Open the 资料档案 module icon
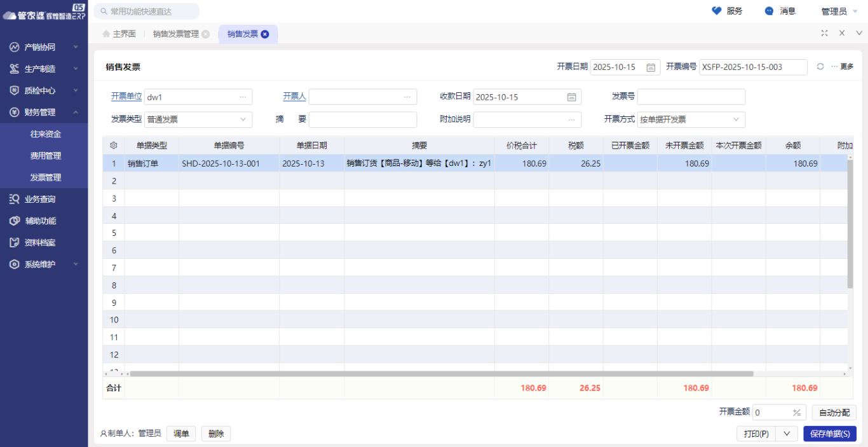Screen dimensions: 868x447 14,242
